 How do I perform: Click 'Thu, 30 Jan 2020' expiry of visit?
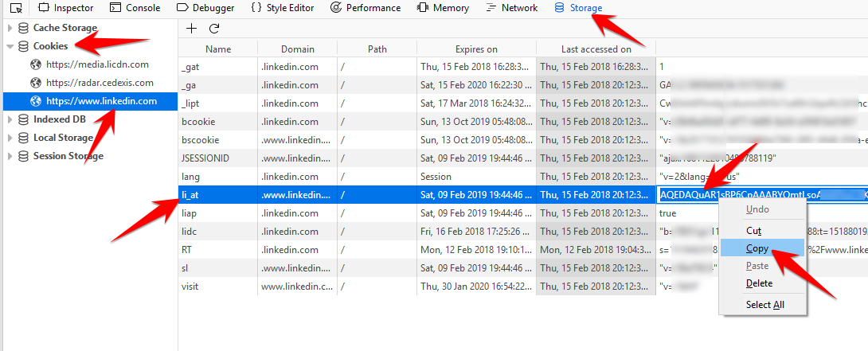477,287
